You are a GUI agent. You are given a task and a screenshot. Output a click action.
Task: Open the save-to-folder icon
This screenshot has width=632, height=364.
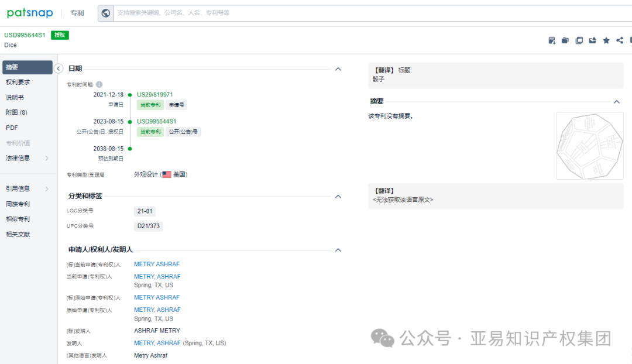coord(565,40)
